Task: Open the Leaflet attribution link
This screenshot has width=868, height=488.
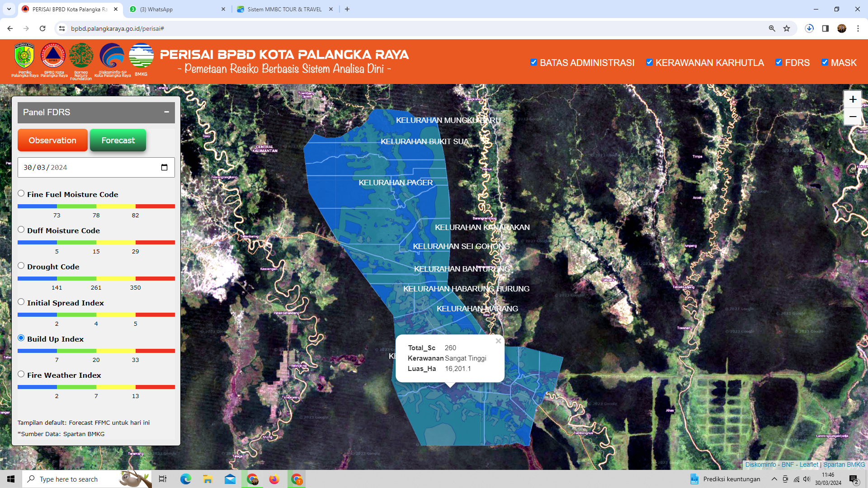Action: [809, 465]
